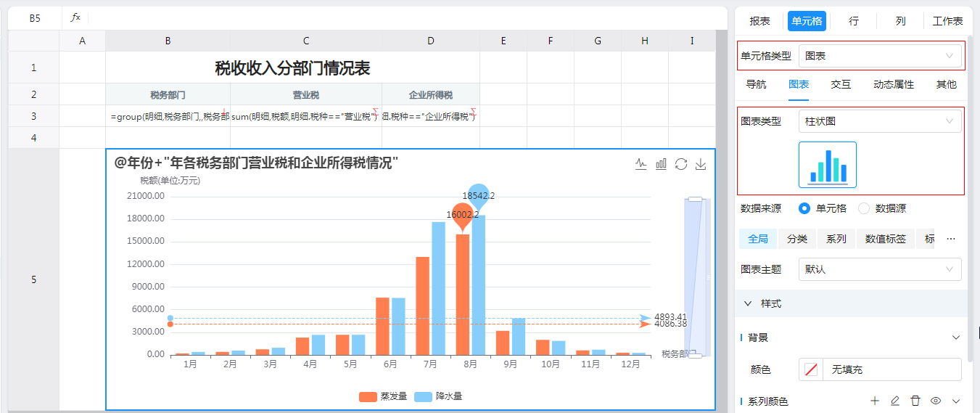
Task: Open the 图表类型 dropdown showing 柱状图
Action: (x=880, y=121)
